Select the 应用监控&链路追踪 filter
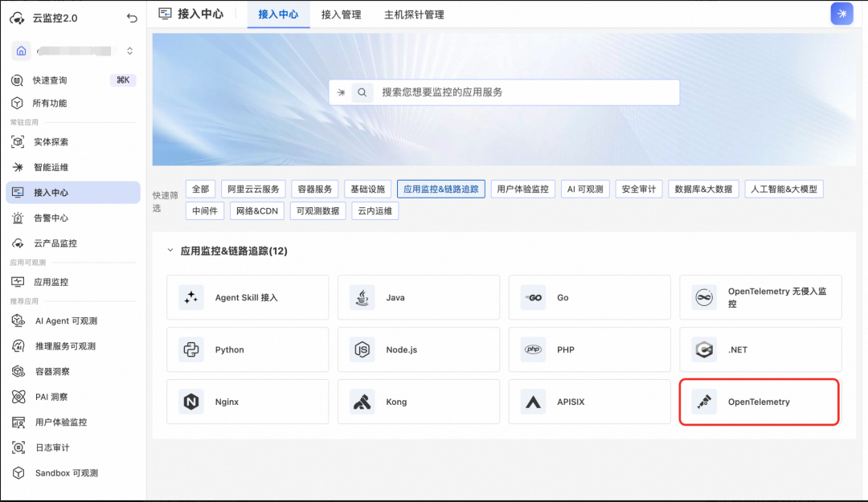Viewport: 868px width, 502px height. (x=441, y=190)
